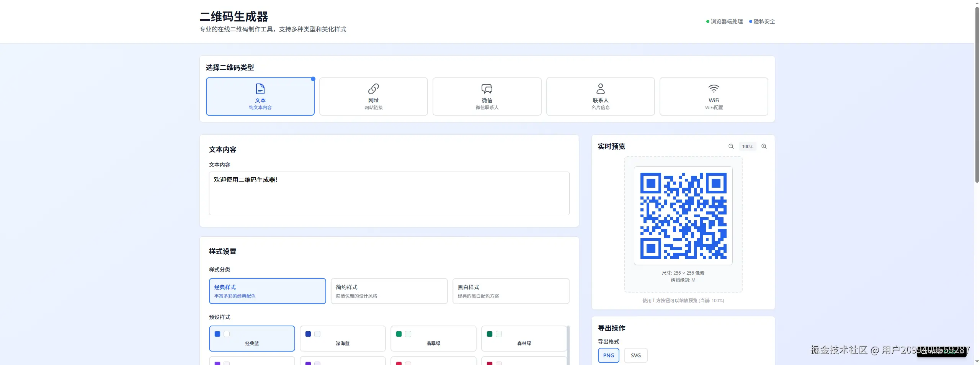This screenshot has height=365, width=980.
Task: Switch to 黑白样式 style category
Action: pos(511,291)
